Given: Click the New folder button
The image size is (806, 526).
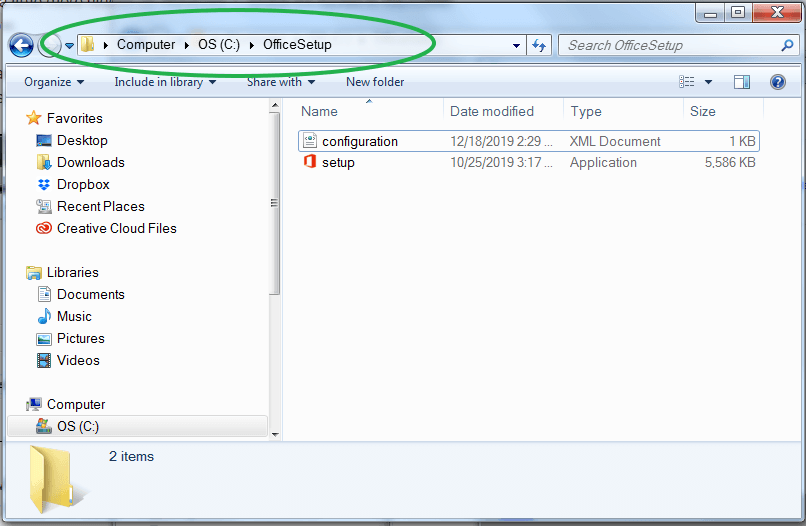Looking at the screenshot, I should click(375, 82).
